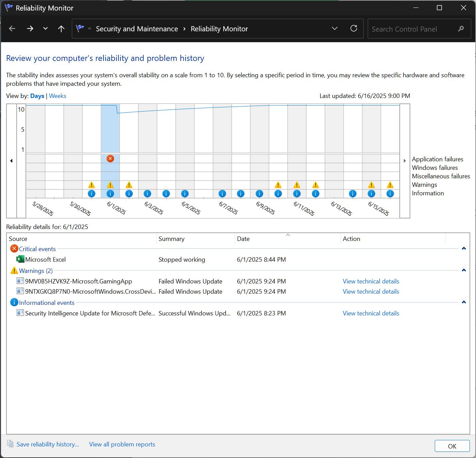Select the information icon for 6/9/2025
Image resolution: width=476 pixels, height=458 pixels.
259,194
